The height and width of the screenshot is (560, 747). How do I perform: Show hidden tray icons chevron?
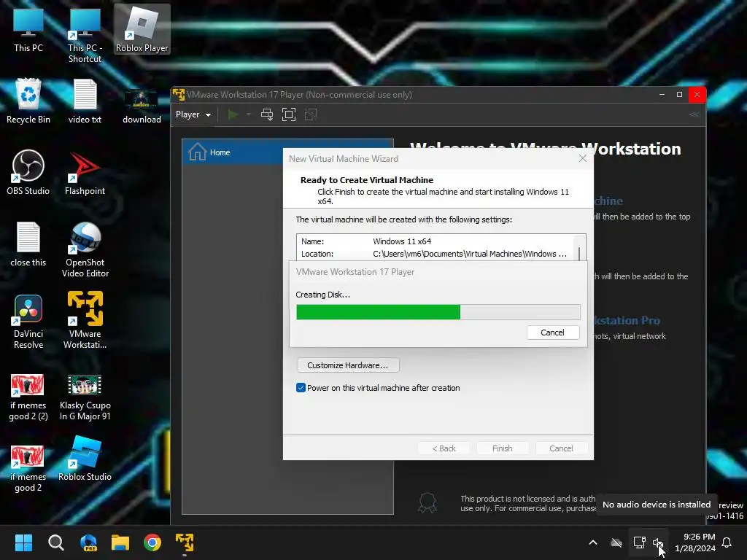coord(593,542)
